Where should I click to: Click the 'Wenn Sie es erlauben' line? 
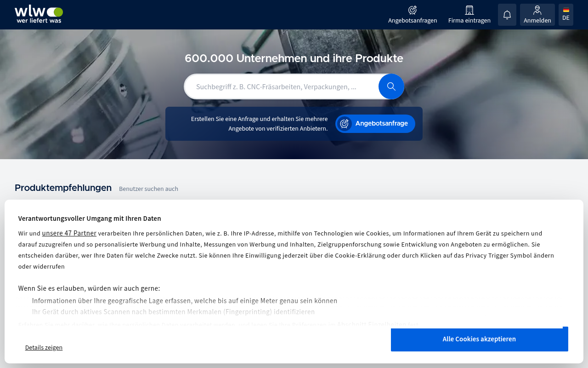89,288
